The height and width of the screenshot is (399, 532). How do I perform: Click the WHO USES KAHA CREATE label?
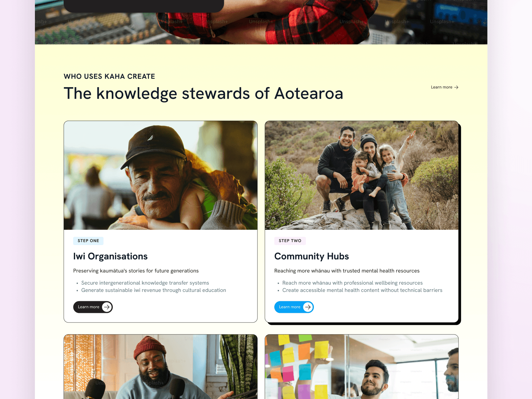tap(109, 76)
